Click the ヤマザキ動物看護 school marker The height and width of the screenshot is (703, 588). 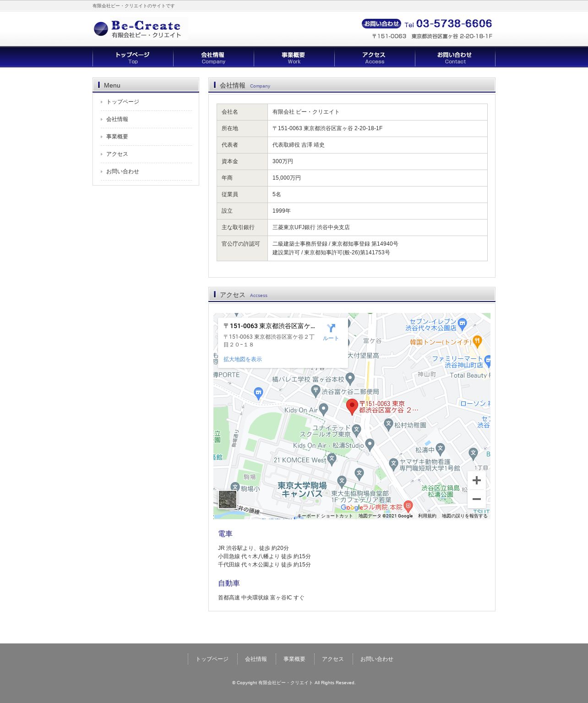pos(393,464)
